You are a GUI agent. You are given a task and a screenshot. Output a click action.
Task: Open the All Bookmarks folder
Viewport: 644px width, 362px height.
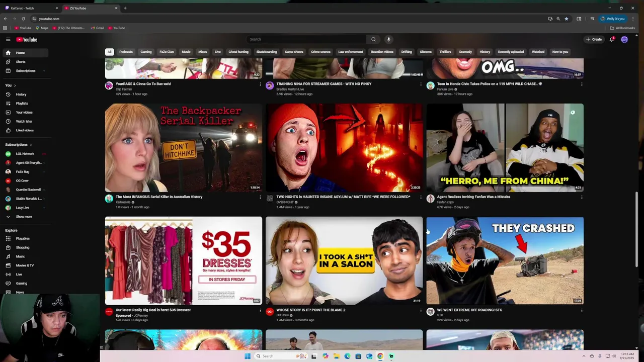622,28
